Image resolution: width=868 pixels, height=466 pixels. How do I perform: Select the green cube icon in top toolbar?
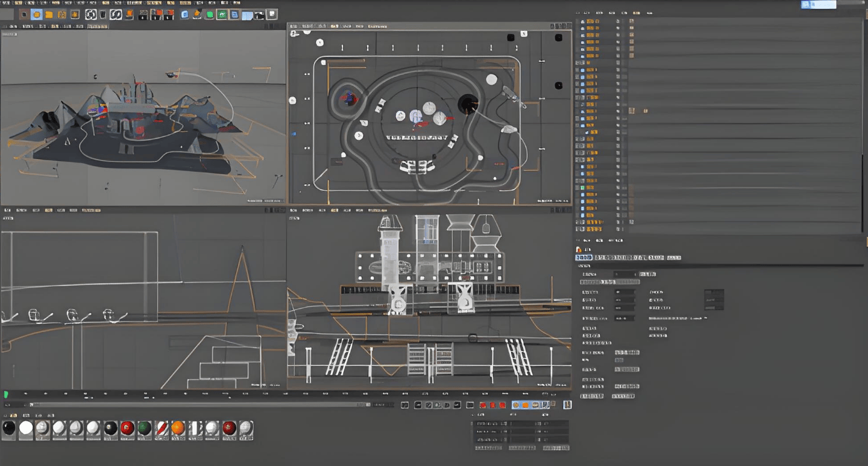tap(210, 14)
